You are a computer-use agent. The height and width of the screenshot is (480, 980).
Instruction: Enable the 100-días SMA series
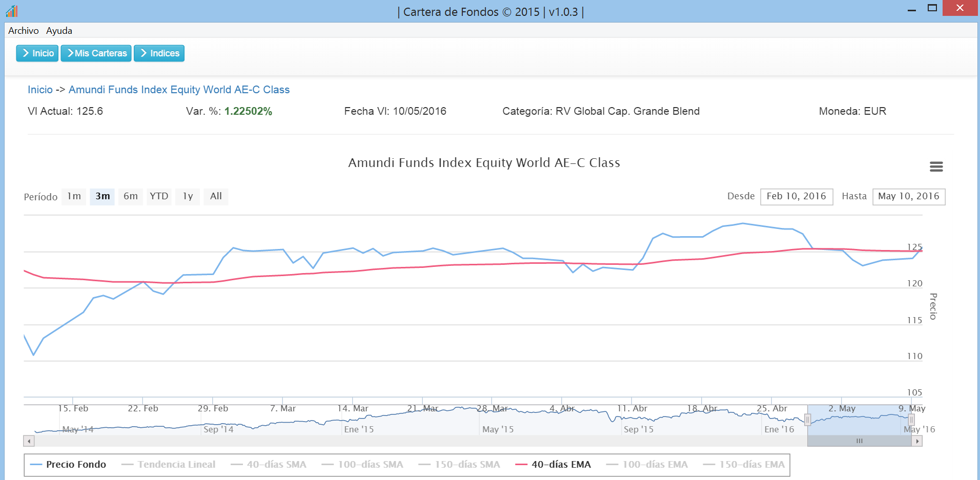coord(362,465)
